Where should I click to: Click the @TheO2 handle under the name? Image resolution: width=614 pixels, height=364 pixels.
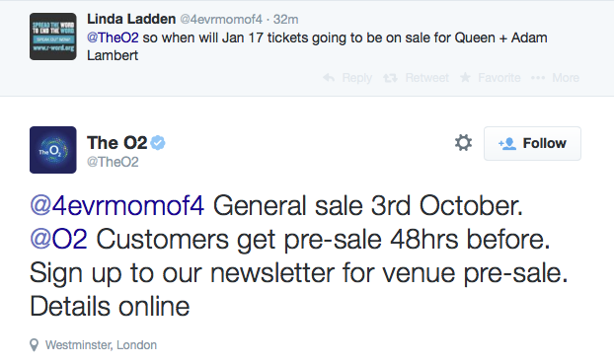coord(113,162)
